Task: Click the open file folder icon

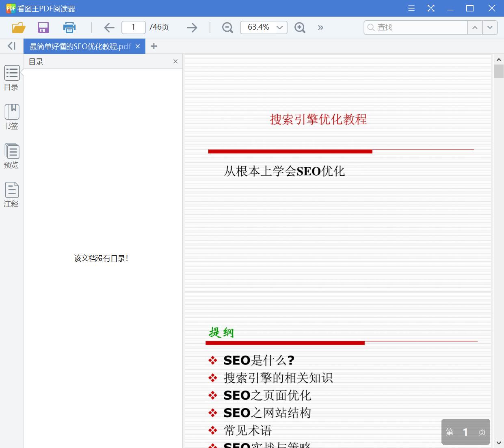Action: (x=19, y=28)
